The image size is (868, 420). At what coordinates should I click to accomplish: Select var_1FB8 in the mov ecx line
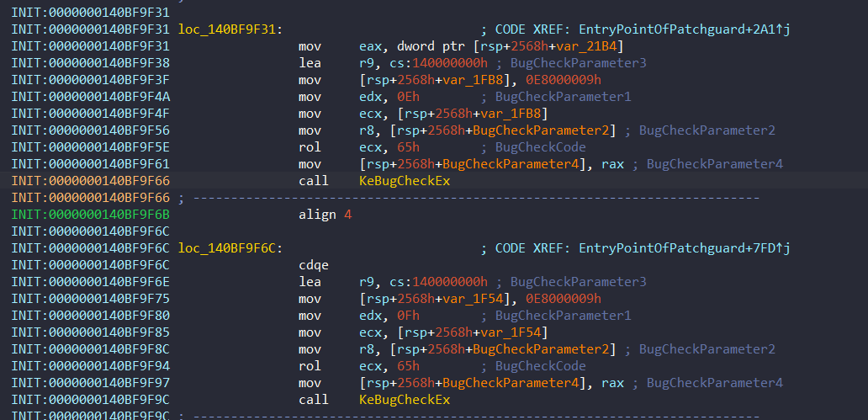click(x=510, y=114)
